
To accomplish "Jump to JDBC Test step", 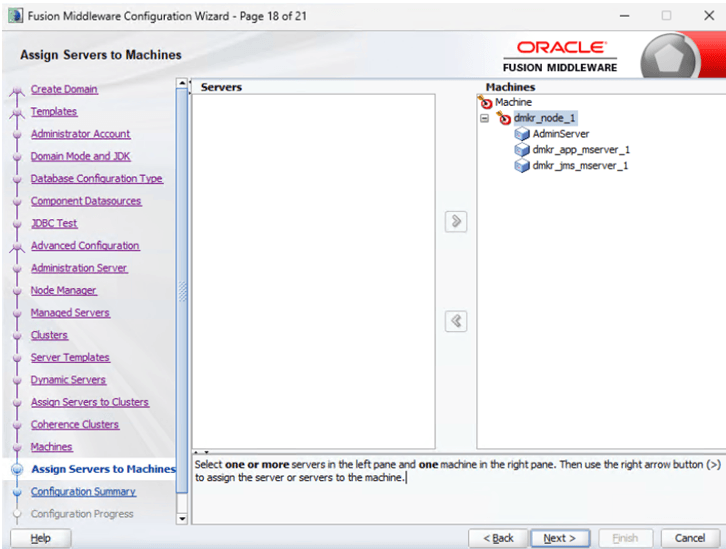I will 54,223.
